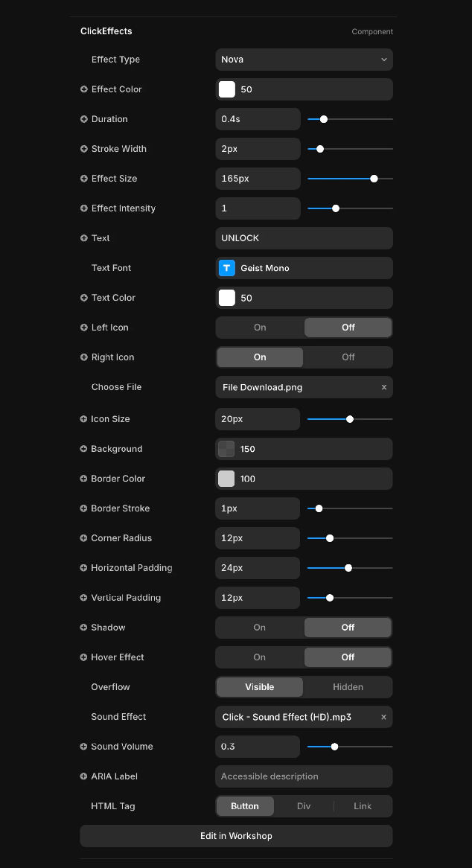Open the Effect Type dropdown
Screen dimensions: 472x868
tap(304, 60)
